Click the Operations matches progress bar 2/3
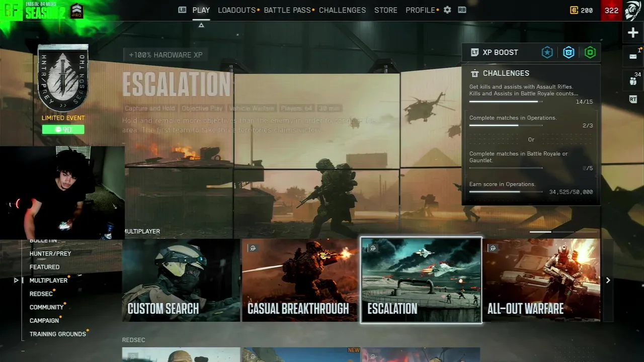644x362 pixels. [x=506, y=126]
